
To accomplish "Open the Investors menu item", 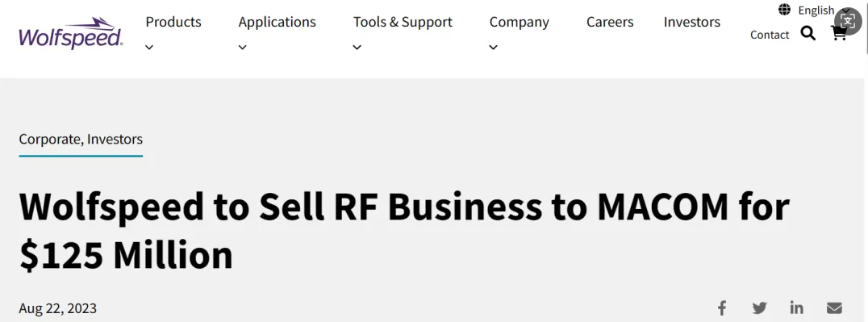I will (692, 22).
